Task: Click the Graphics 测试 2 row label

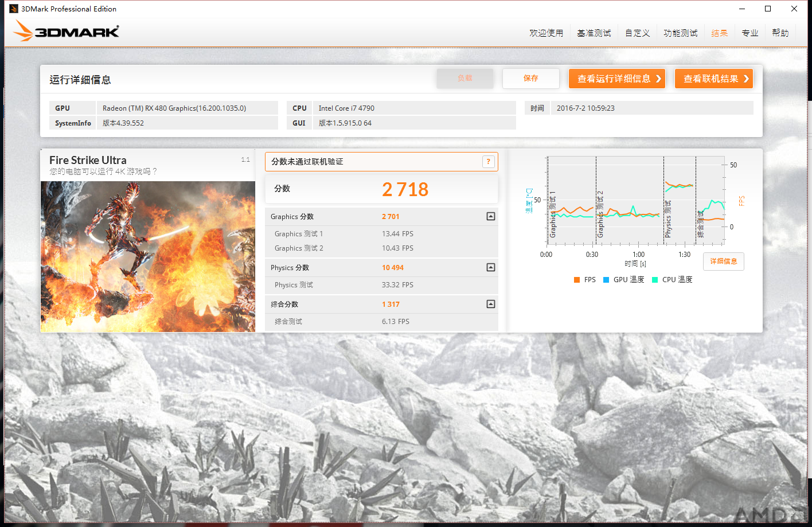Action: coord(299,248)
